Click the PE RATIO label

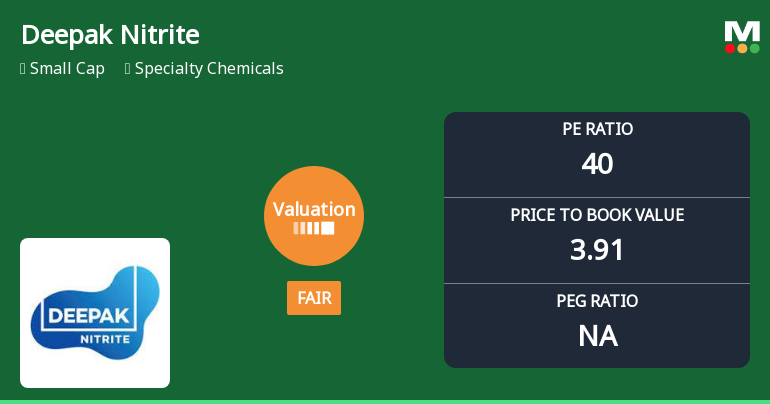point(597,129)
